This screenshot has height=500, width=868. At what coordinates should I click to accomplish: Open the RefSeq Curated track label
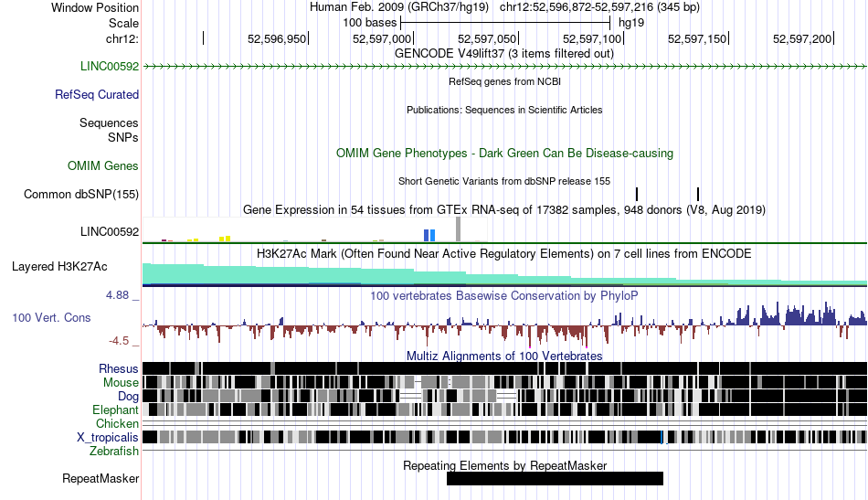[96, 95]
